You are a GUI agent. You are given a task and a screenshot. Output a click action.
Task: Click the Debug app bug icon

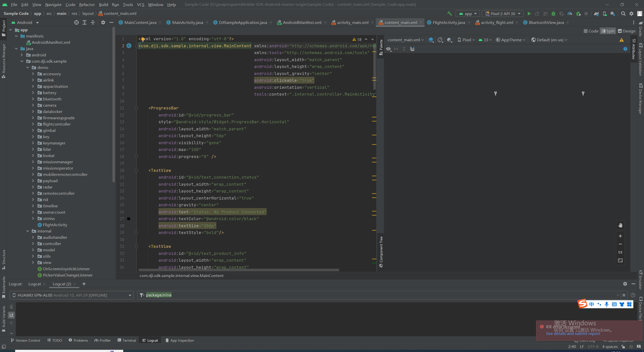(553, 14)
